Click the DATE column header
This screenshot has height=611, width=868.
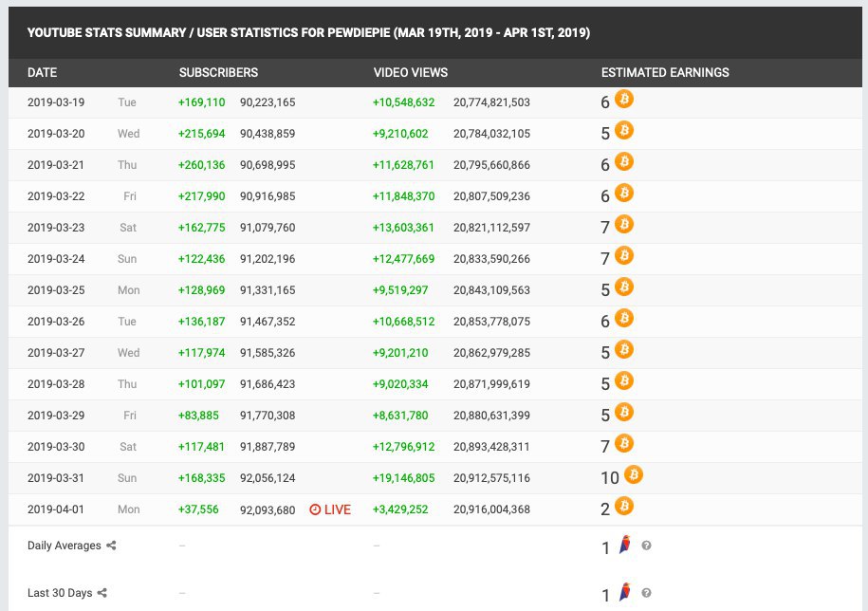coord(42,72)
